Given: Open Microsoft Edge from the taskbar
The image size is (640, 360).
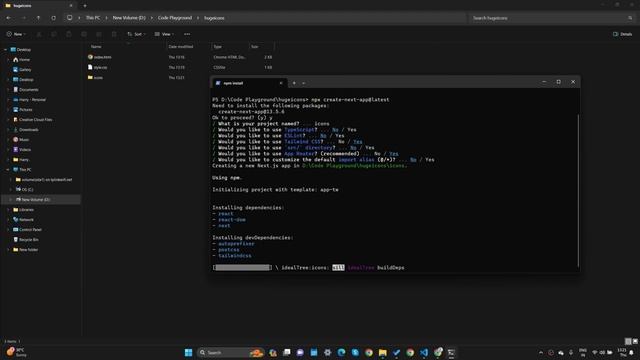Looking at the screenshot, I should [x=341, y=352].
